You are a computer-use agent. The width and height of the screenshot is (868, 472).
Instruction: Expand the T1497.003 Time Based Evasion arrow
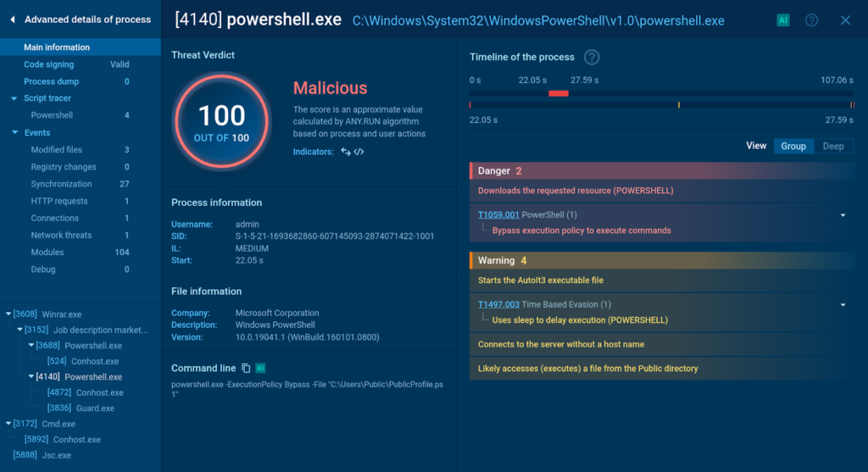pyautogui.click(x=843, y=305)
